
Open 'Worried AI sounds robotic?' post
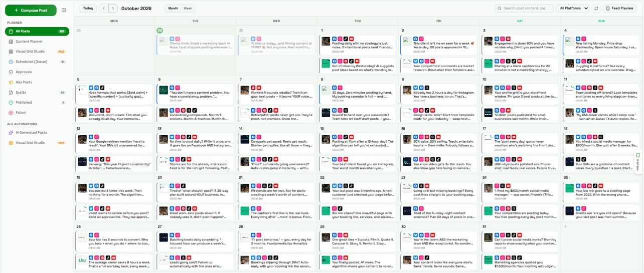(276, 94)
